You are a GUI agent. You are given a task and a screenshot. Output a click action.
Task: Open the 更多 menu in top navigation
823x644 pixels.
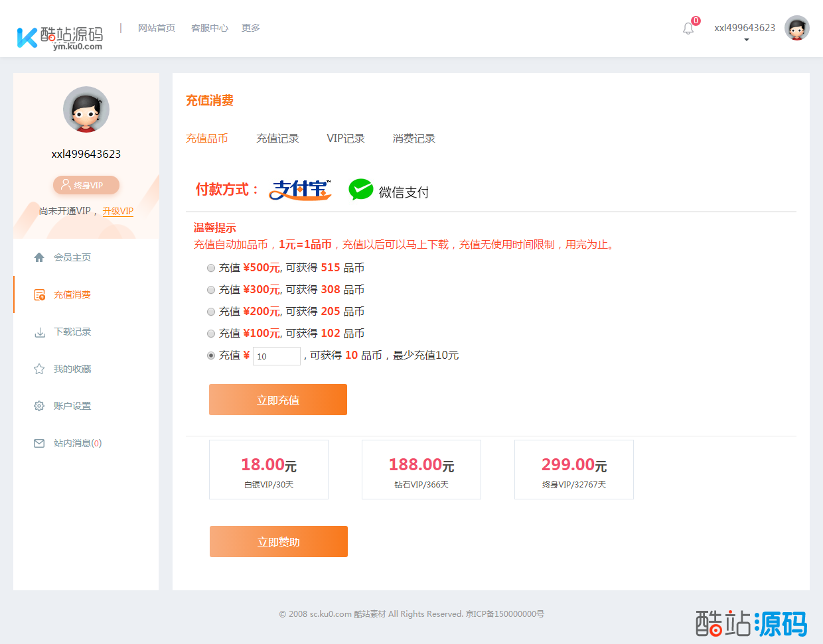click(x=251, y=28)
